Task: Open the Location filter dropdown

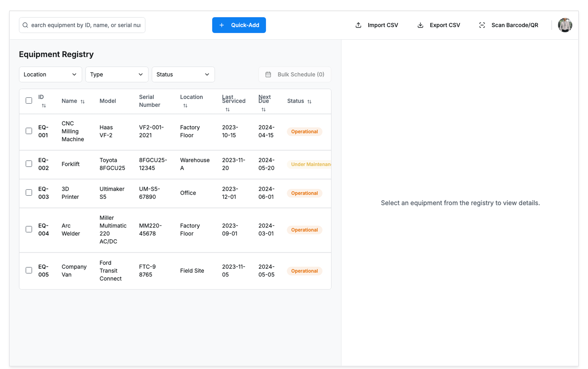Action: click(51, 74)
